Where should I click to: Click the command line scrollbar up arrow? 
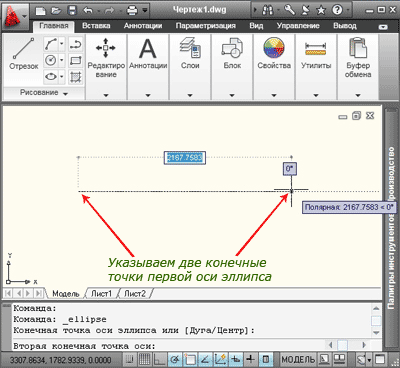pyautogui.click(x=376, y=308)
